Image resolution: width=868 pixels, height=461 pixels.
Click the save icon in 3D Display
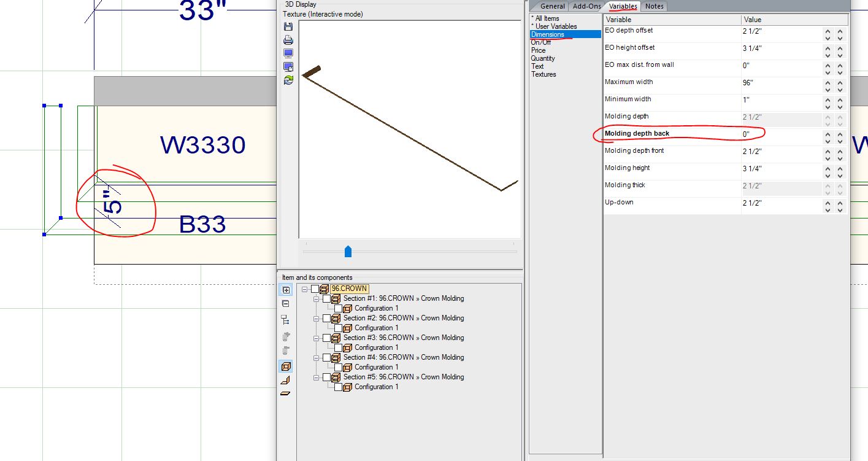tap(288, 26)
